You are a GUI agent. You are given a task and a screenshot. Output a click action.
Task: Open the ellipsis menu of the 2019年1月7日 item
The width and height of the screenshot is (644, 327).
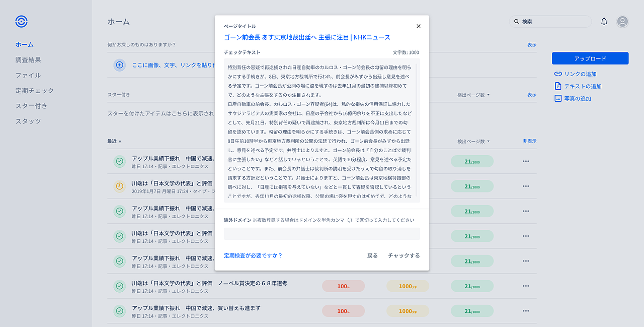tap(526, 186)
